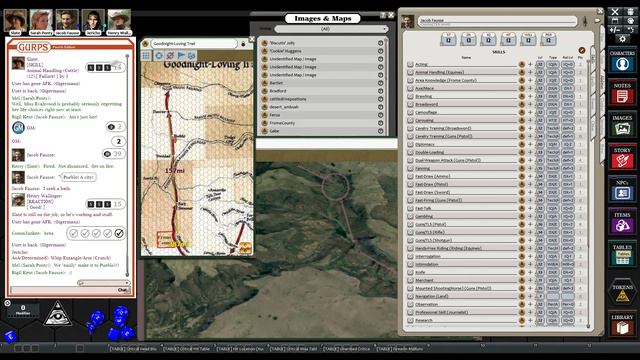Toggle the Brawling skill checkbox
This screenshot has width=640, height=360.
pyautogui.click(x=410, y=96)
